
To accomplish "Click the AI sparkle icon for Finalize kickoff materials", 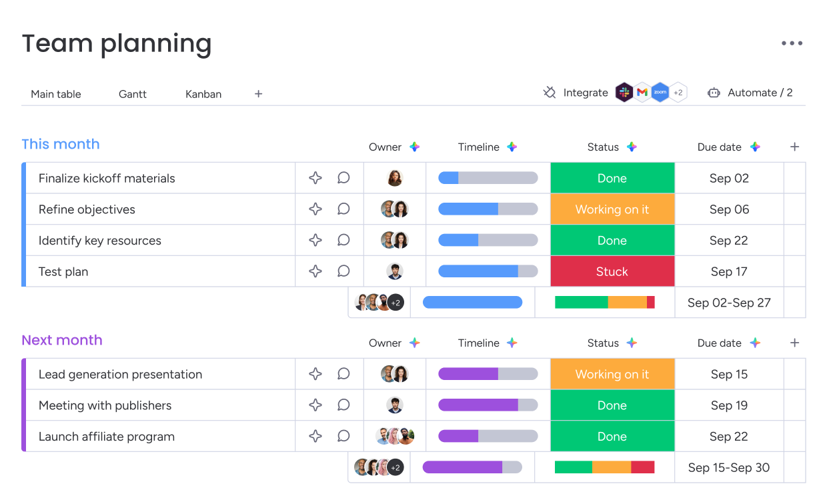I will point(315,178).
